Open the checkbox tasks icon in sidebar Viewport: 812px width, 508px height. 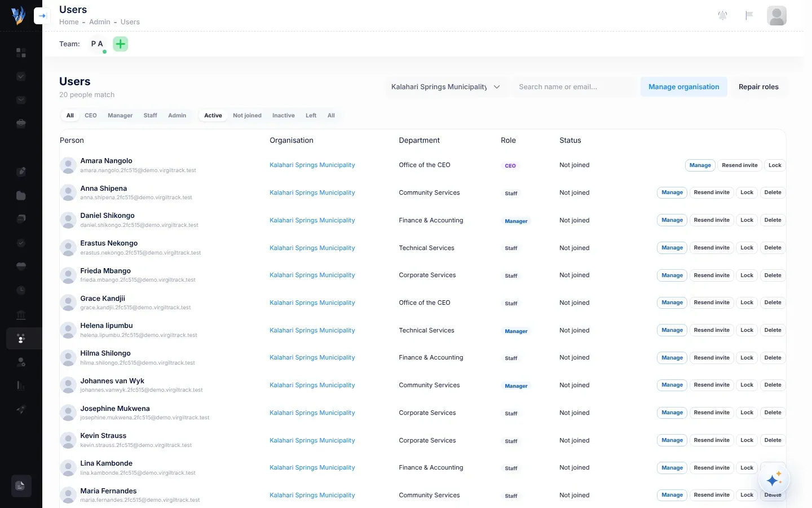click(21, 76)
